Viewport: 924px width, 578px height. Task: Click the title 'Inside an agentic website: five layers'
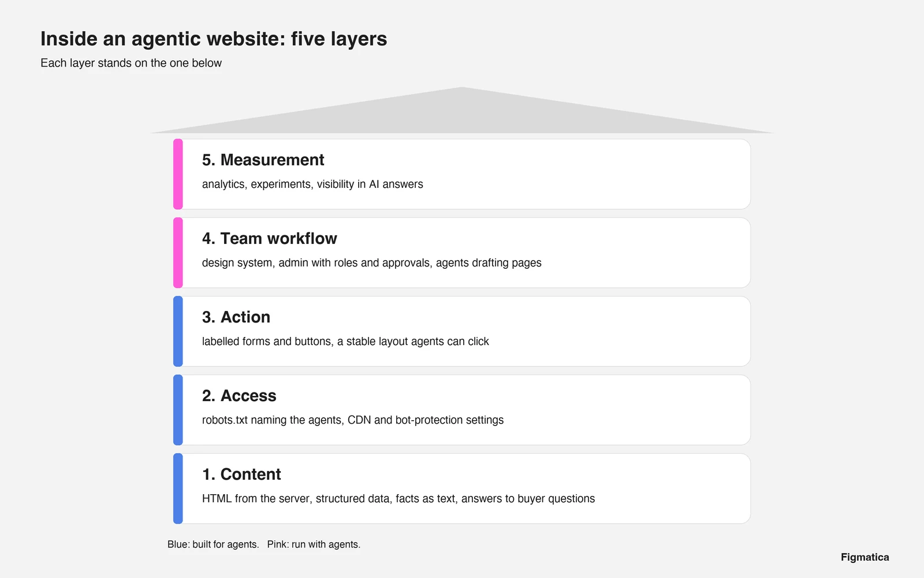(214, 39)
